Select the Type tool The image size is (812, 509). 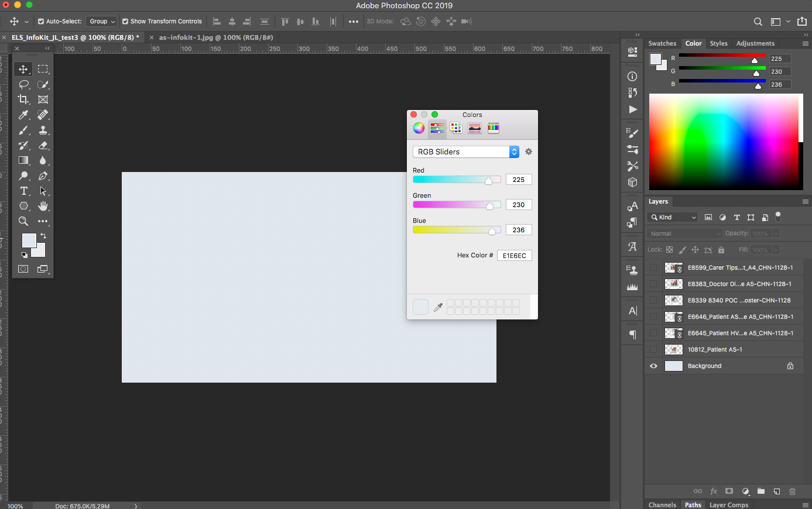[x=23, y=190]
